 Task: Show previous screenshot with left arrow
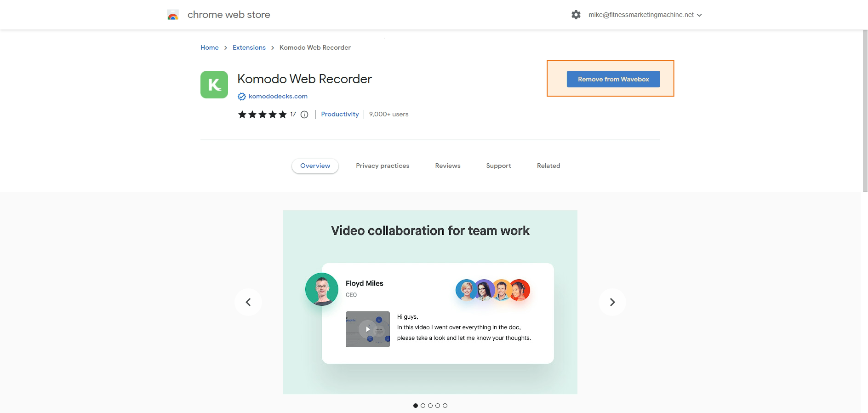[248, 302]
